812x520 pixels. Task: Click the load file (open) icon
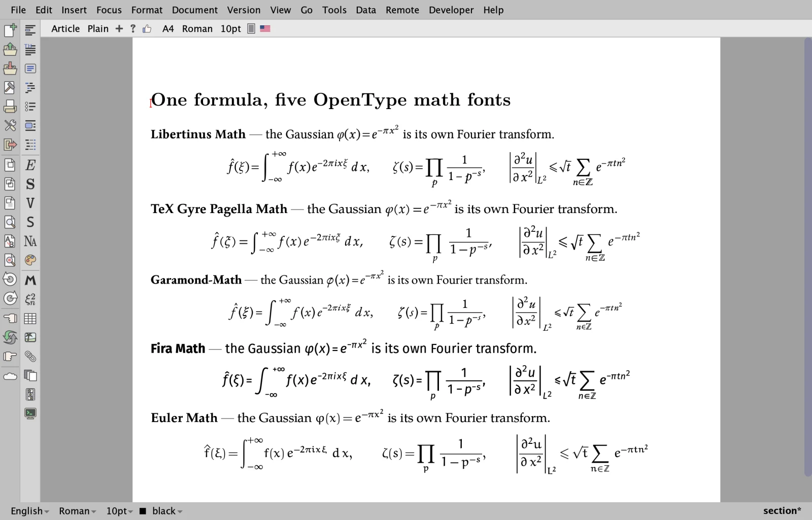coord(10,49)
